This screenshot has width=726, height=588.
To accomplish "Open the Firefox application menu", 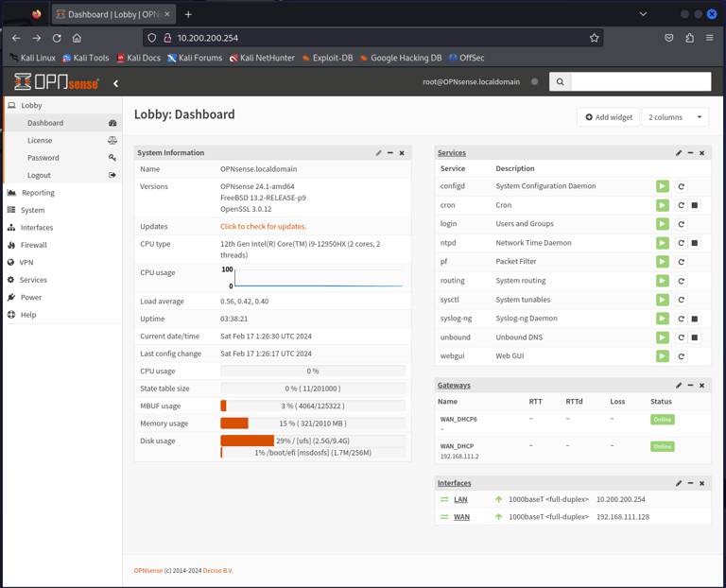I will click(709, 38).
